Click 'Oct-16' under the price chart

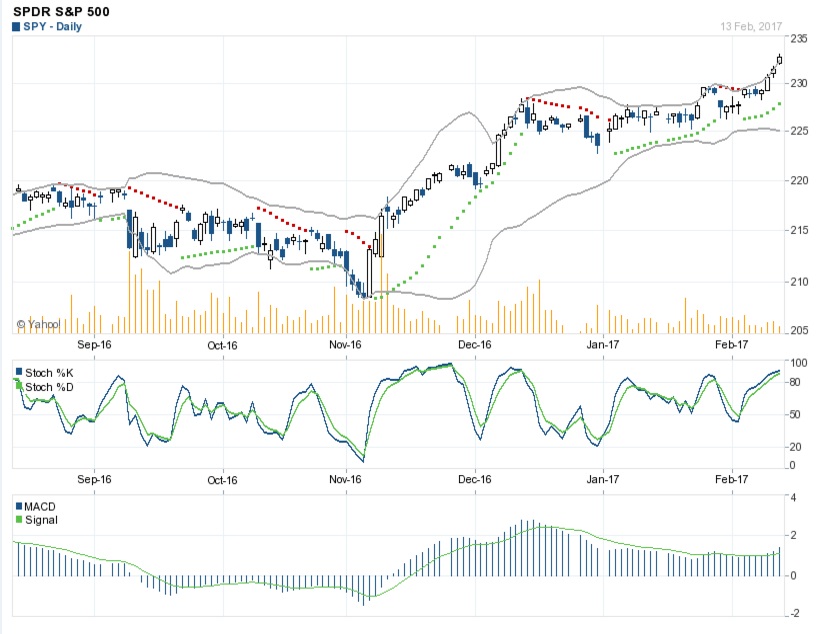pyautogui.click(x=222, y=345)
